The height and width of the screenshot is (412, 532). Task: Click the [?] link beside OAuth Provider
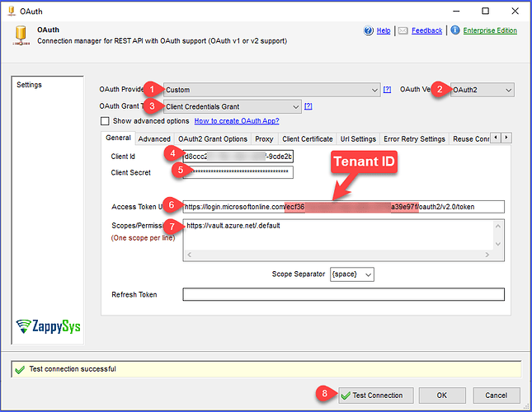click(387, 90)
